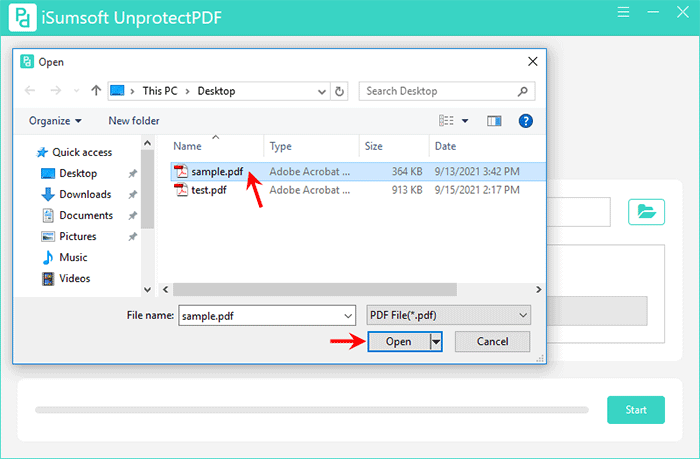Image resolution: width=700 pixels, height=459 pixels.
Task: Sort files by Type column
Action: coord(280,146)
